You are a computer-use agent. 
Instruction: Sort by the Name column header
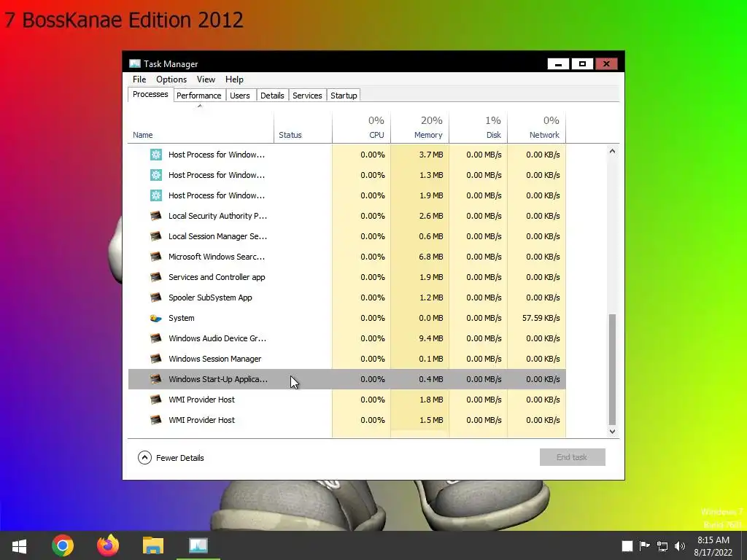click(x=201, y=127)
